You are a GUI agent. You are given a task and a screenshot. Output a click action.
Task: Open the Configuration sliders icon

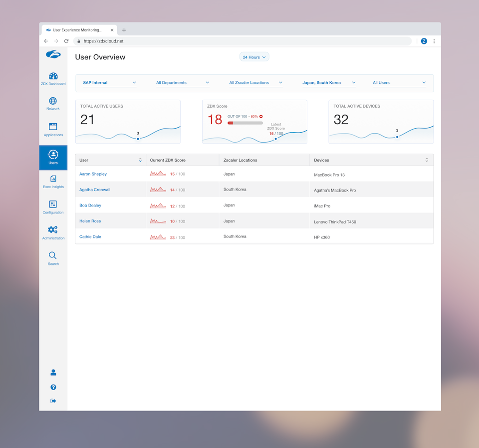point(53,204)
